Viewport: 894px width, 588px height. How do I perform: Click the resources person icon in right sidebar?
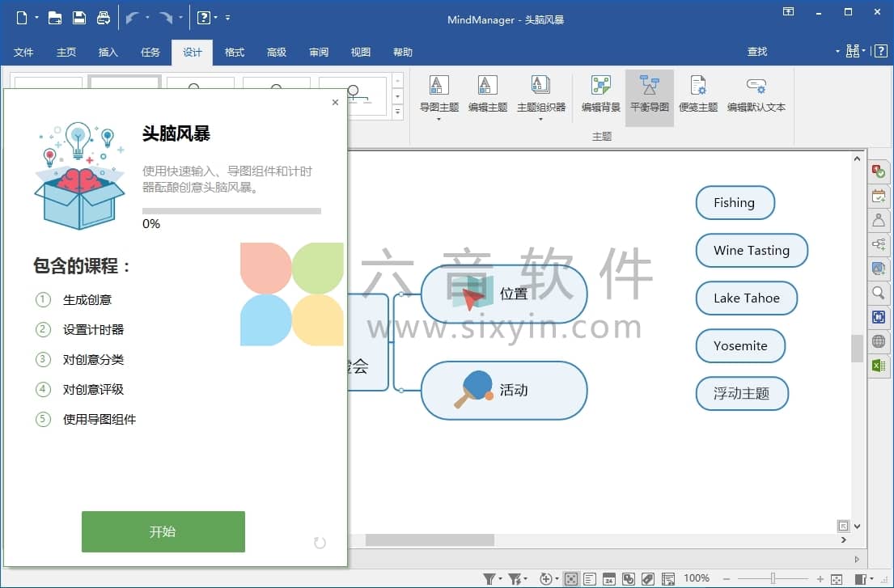click(x=879, y=220)
